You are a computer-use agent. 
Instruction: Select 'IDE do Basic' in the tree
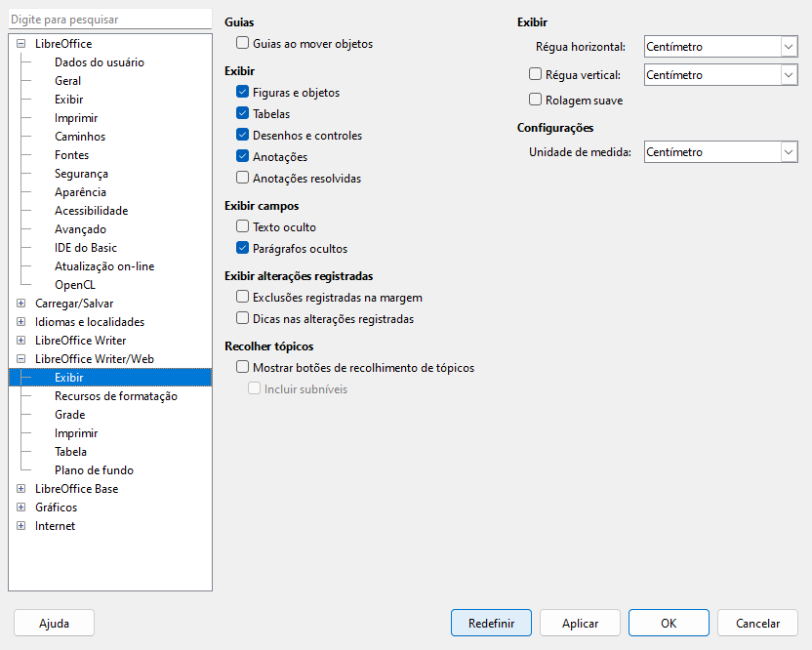click(x=86, y=248)
